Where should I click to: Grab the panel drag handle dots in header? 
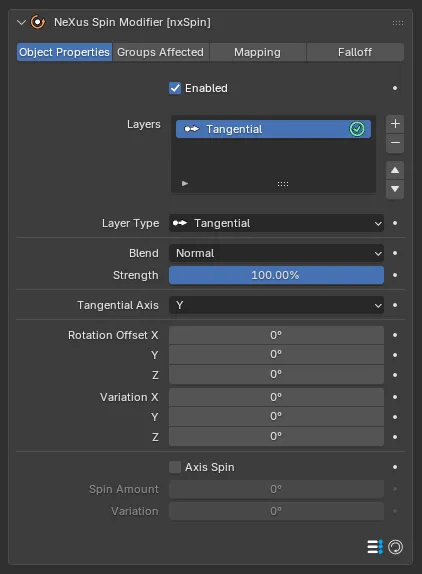click(x=397, y=23)
